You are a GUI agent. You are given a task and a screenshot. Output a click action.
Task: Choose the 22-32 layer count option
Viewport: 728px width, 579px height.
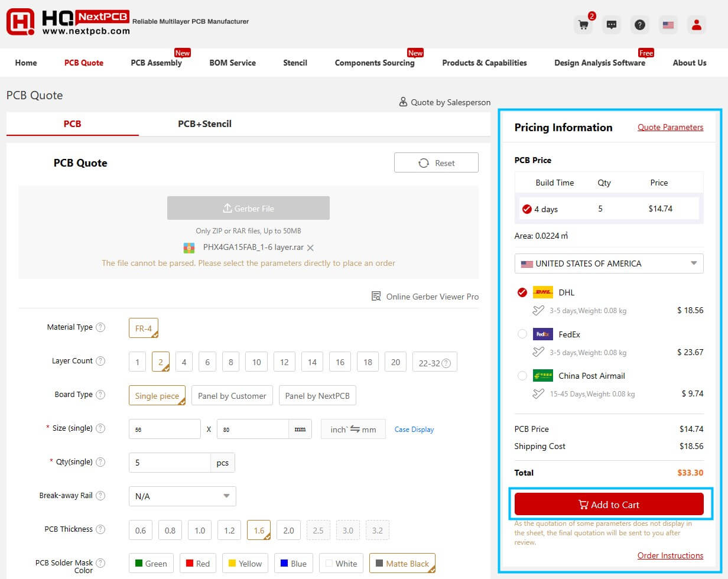[434, 363]
